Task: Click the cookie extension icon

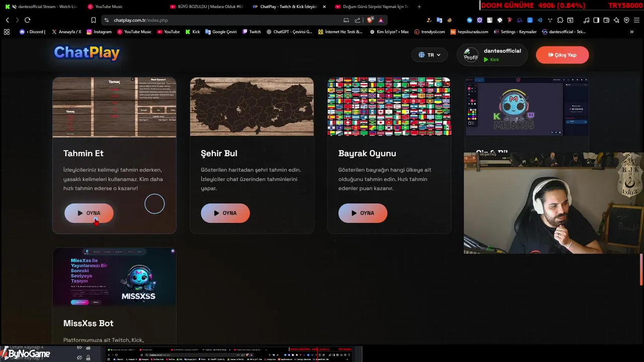Action: click(x=449, y=20)
